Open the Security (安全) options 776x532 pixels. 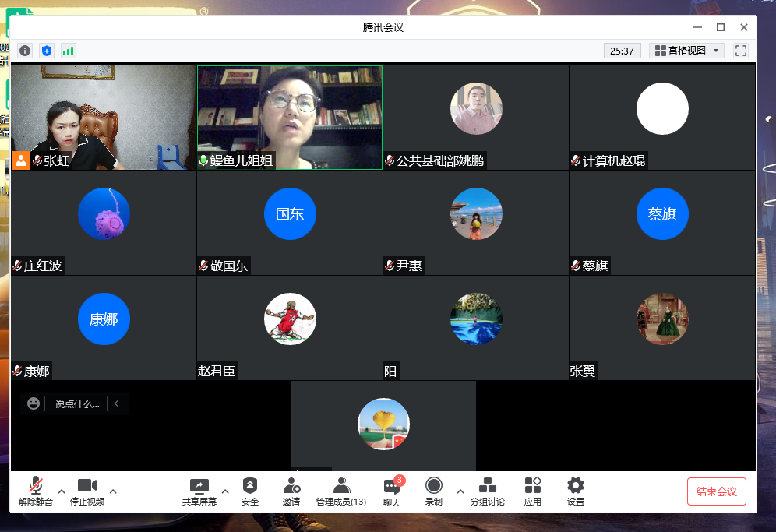point(249,492)
